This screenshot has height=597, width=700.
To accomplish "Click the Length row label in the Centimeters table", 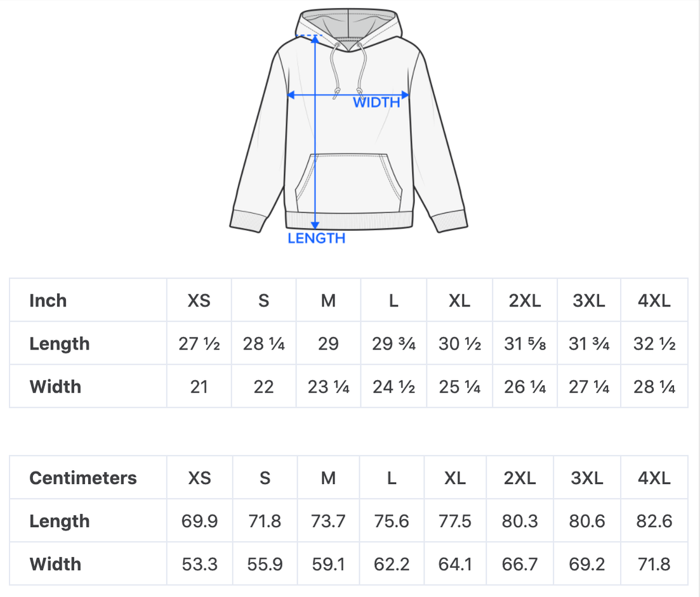I will (x=60, y=521).
